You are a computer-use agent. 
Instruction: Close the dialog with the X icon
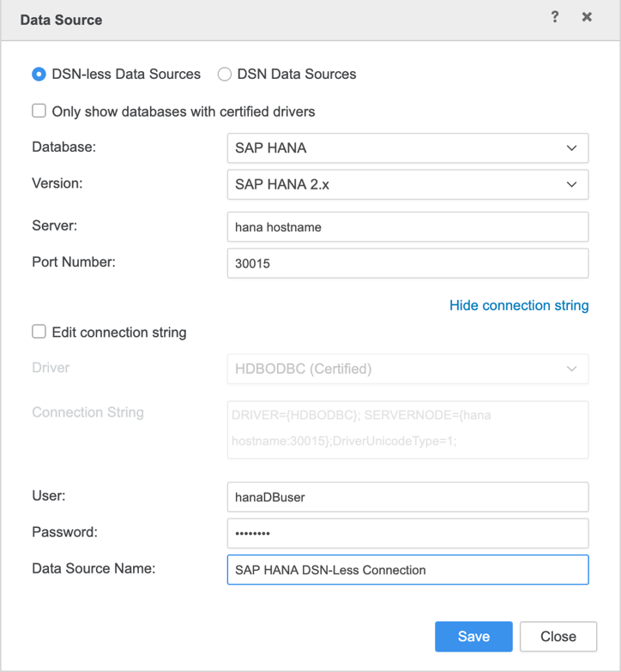click(x=587, y=17)
